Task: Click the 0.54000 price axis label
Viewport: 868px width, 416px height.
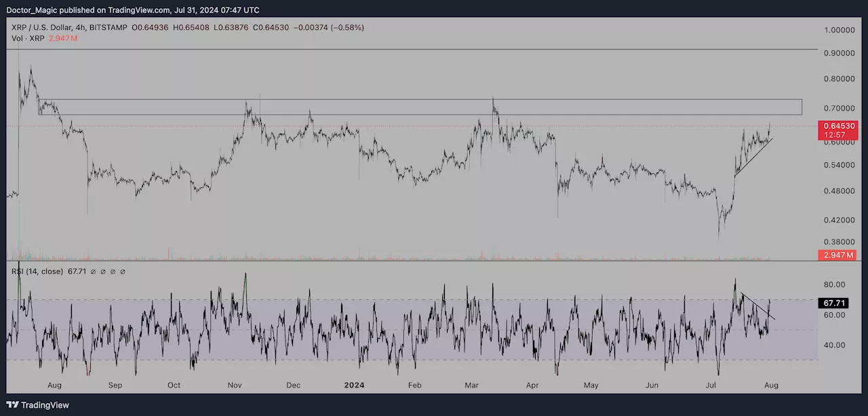Action: click(839, 165)
